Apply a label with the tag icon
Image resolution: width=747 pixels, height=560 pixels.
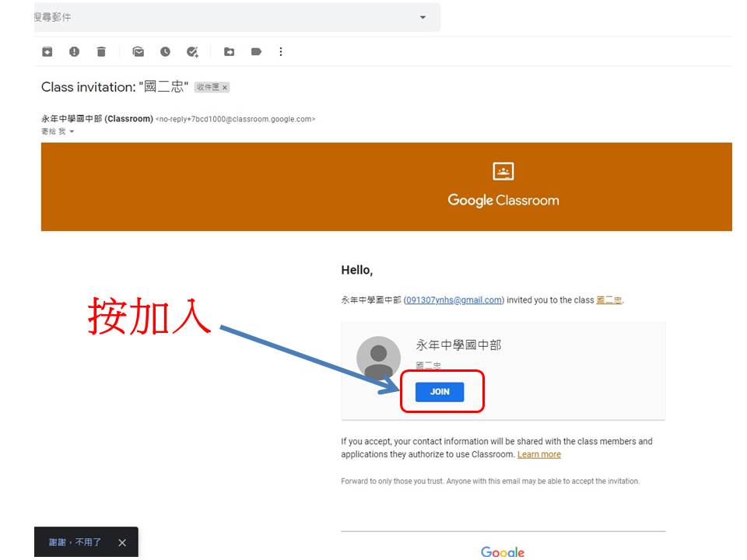256,51
